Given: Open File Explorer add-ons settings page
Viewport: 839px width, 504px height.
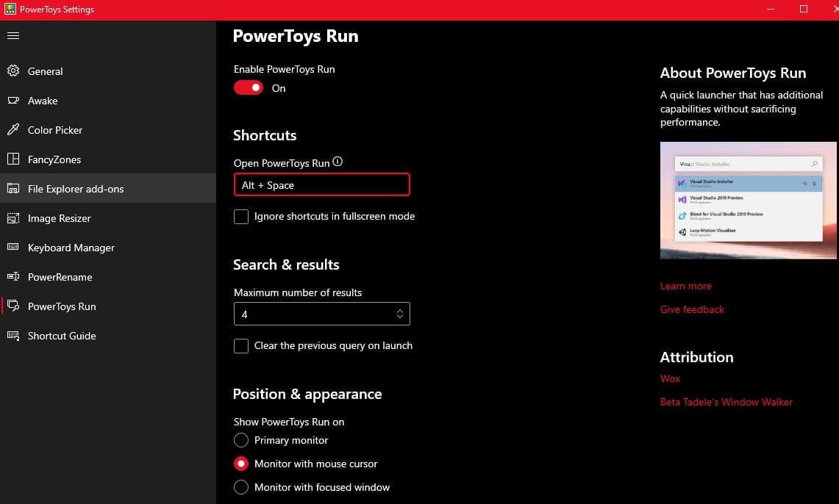Looking at the screenshot, I should tap(76, 189).
